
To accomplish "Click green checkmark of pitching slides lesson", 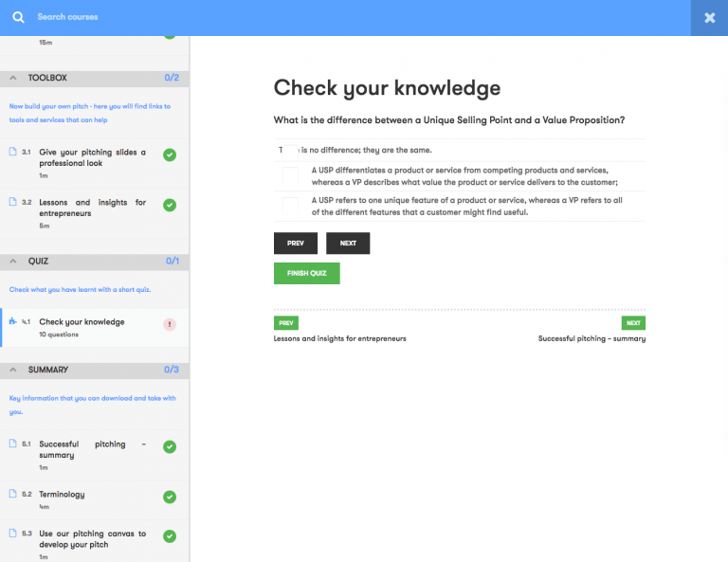I will point(170,154).
